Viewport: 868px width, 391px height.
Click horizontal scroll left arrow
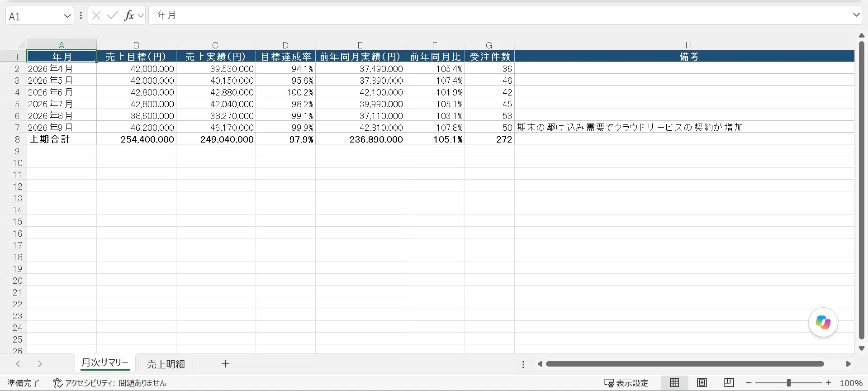click(540, 364)
